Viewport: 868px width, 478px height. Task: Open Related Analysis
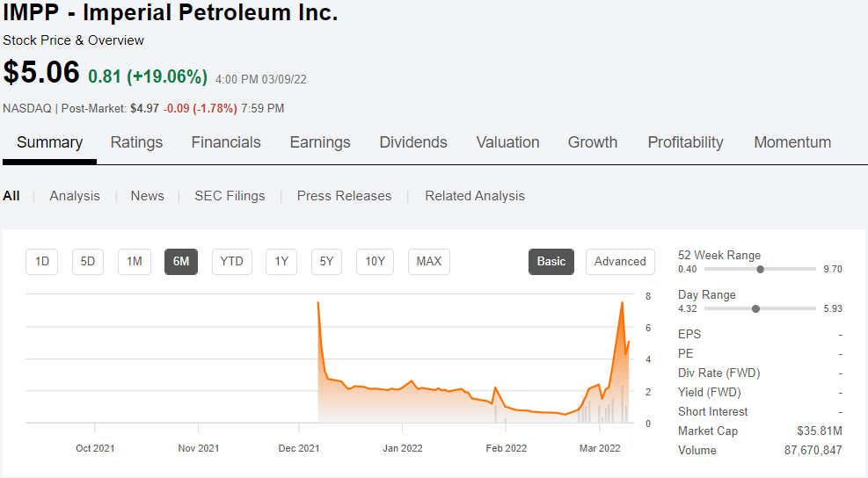pyautogui.click(x=474, y=196)
